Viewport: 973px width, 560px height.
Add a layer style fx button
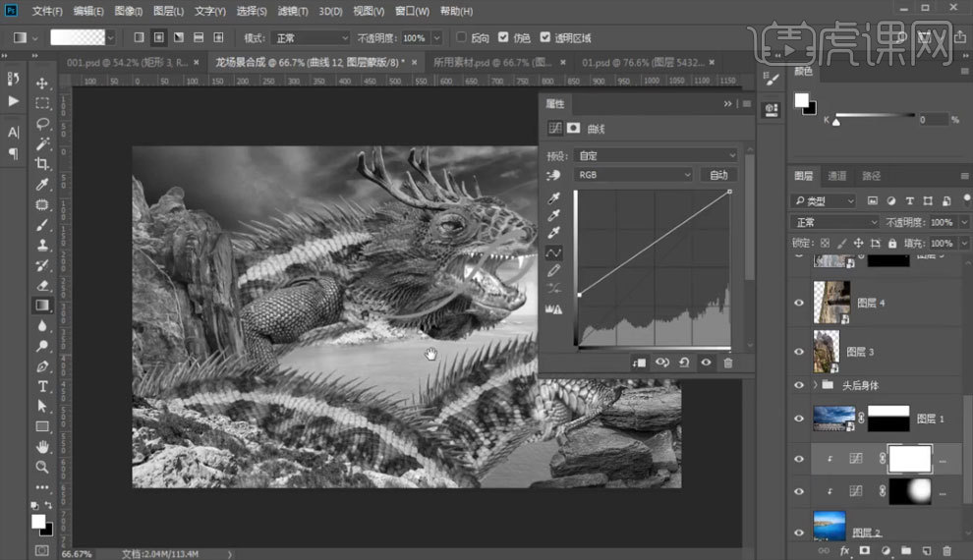pyautogui.click(x=844, y=551)
